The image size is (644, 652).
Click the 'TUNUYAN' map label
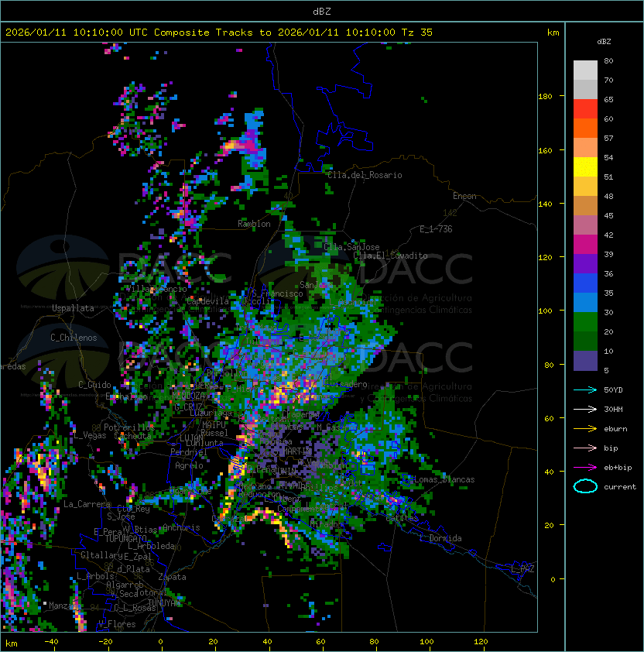(x=164, y=602)
